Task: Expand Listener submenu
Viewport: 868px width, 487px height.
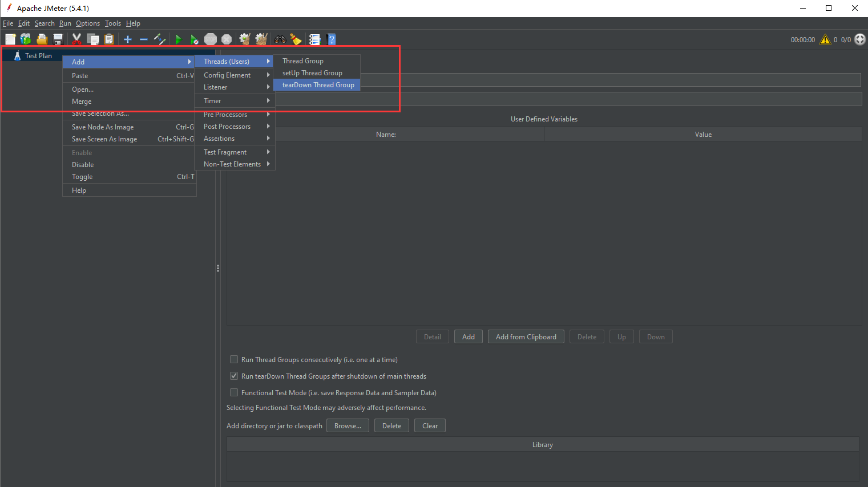Action: tap(234, 87)
